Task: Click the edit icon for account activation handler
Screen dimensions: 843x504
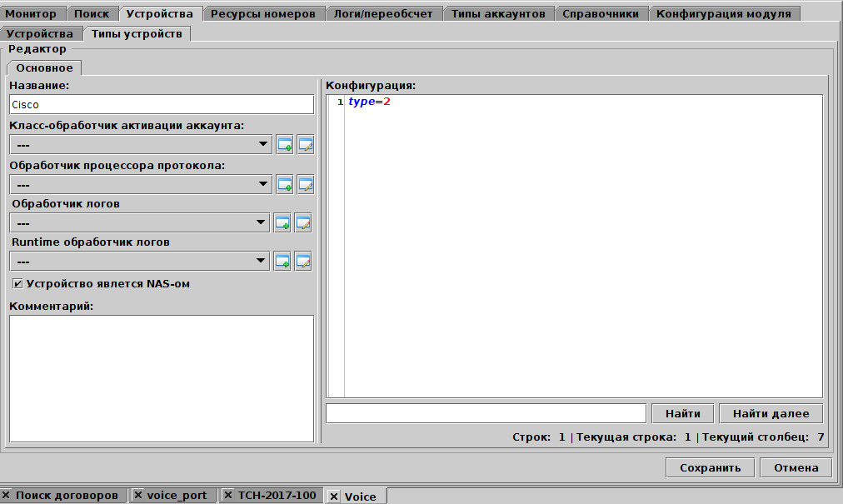Action: click(x=306, y=145)
